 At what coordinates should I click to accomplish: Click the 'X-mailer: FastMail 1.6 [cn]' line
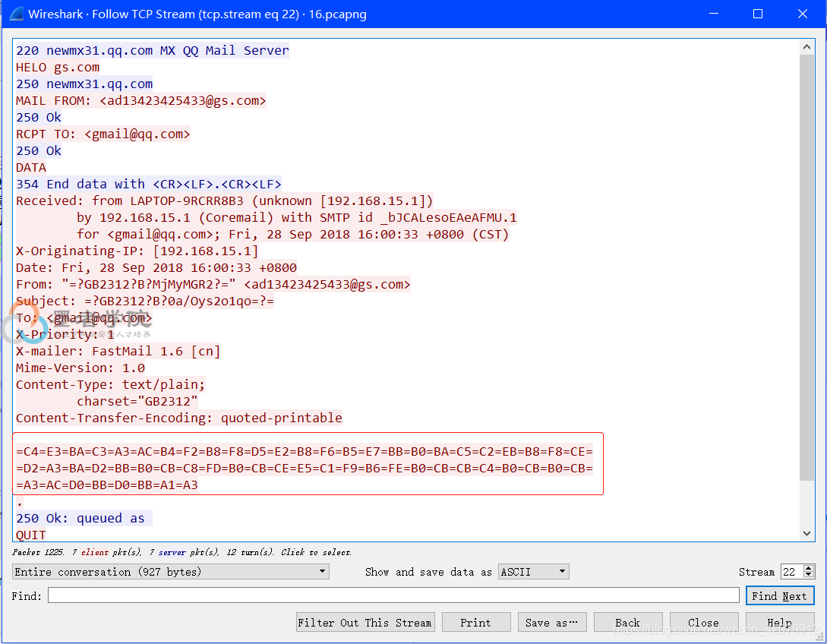click(x=118, y=352)
